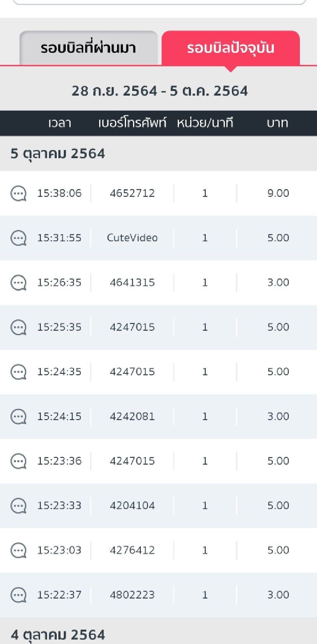Screen dimensions: 317x644
Task: Click the เบอร์โทรศัพท์ column header
Action: 132,123
